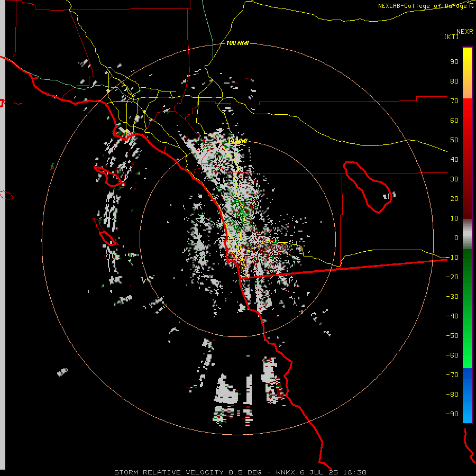
Task: Click the 10 value on velocity scale
Action: click(454, 218)
